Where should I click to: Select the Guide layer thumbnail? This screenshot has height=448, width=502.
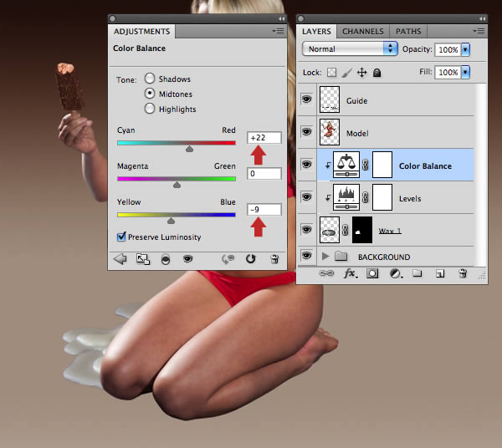(330, 99)
